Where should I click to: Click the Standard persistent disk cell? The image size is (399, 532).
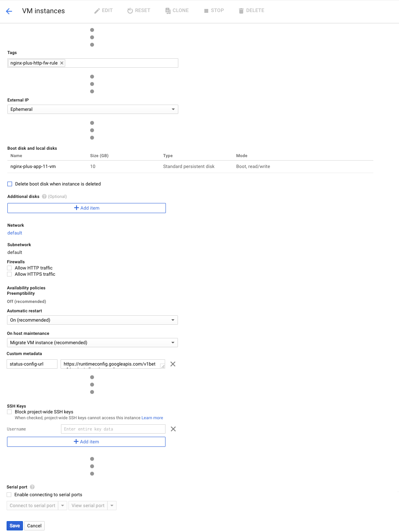tap(189, 166)
